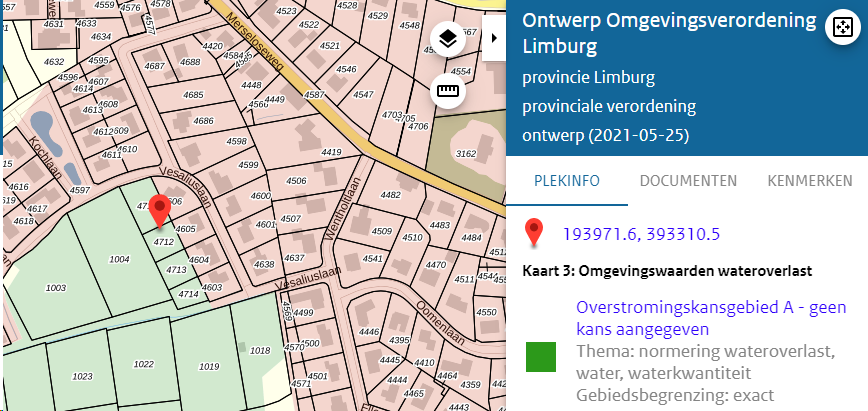Image resolution: width=868 pixels, height=411 pixels.
Task: Click the heading Kaart 3: Omgevingswaarden wateroverlast
Action: point(667,271)
